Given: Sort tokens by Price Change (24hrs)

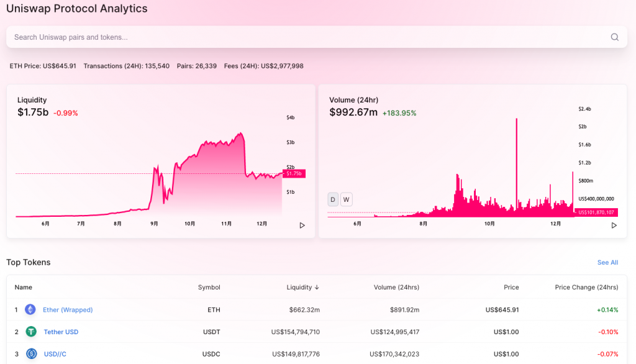Looking at the screenshot, I should click(x=586, y=288).
